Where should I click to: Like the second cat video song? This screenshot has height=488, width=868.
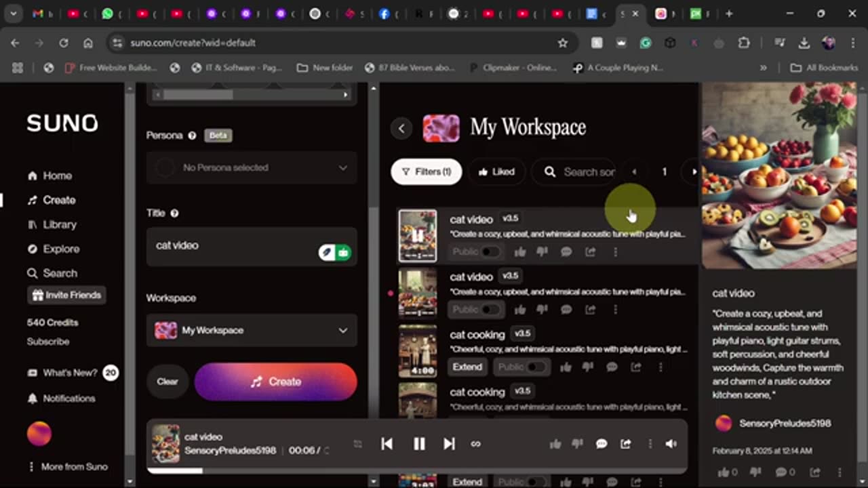pos(520,310)
